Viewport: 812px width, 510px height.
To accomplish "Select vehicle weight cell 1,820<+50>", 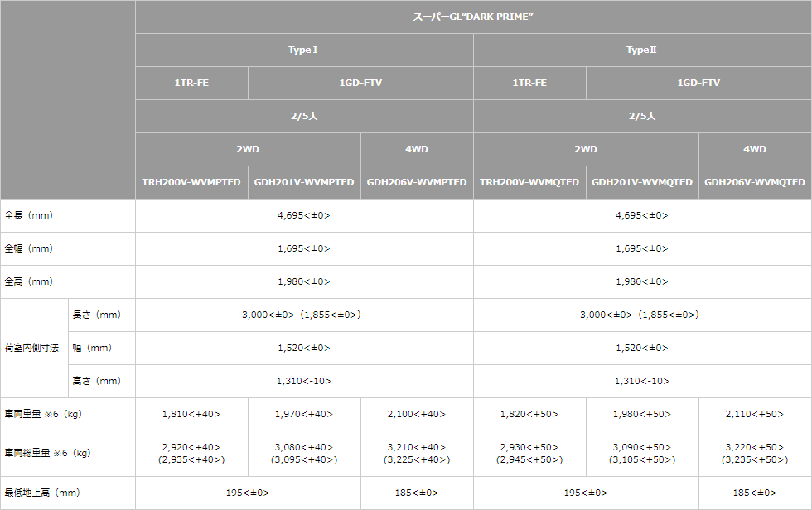I will coord(529,414).
